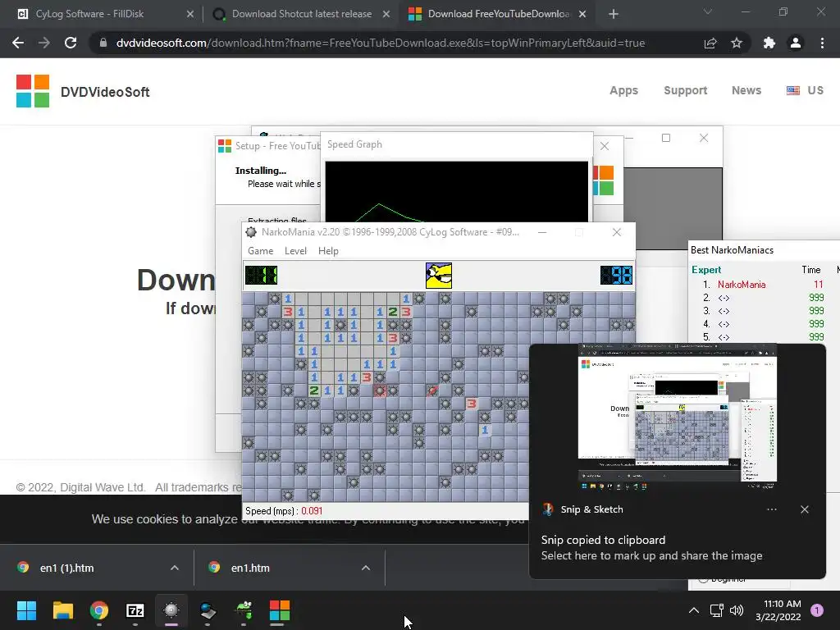Open the tab search chevron in Chrome
This screenshot has width=840, height=630.
[x=708, y=11]
